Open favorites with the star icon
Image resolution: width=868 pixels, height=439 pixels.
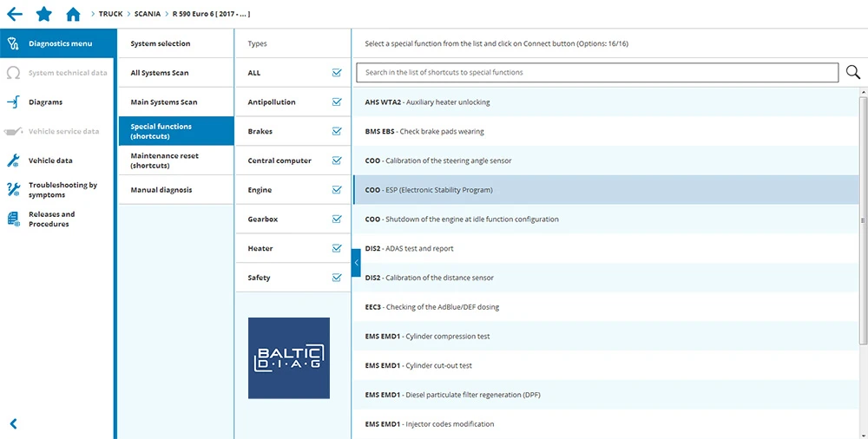click(43, 14)
